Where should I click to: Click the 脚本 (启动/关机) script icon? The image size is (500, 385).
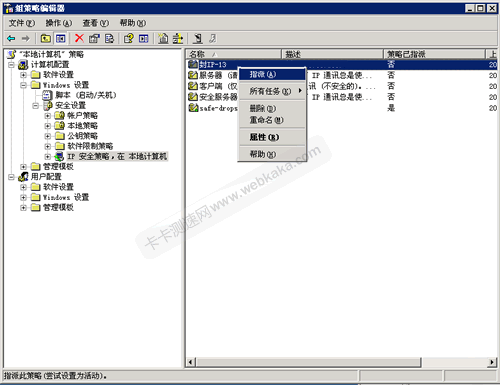pyautogui.click(x=48, y=95)
